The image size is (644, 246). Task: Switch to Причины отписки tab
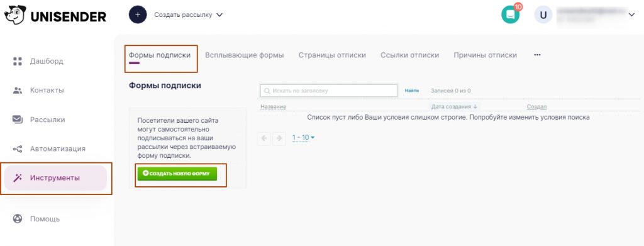click(486, 55)
